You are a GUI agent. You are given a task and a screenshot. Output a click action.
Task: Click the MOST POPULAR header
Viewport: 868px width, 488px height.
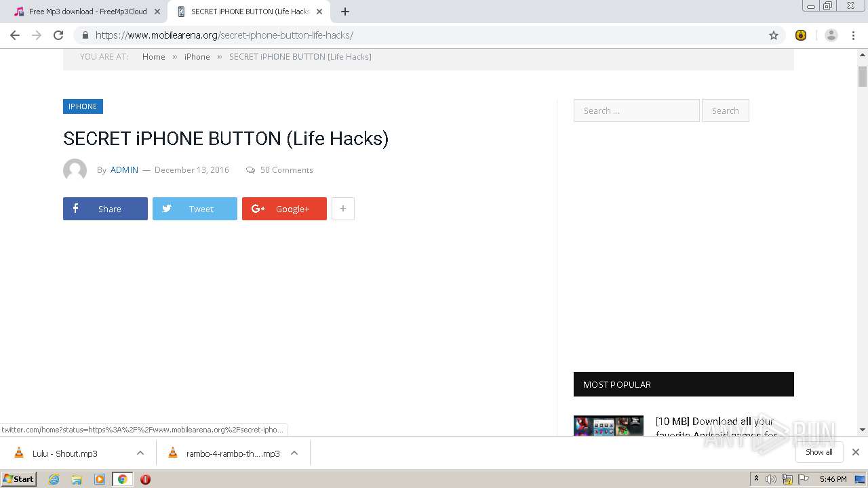684,384
